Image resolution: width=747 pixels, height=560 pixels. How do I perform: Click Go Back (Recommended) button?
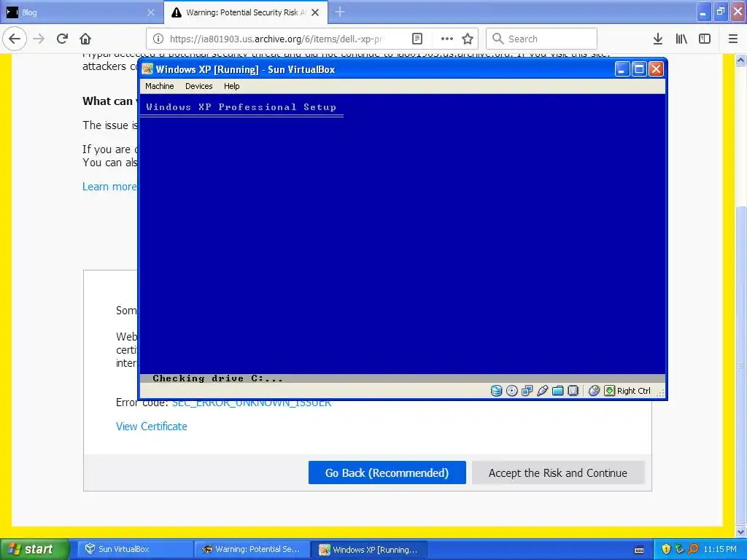pos(387,472)
